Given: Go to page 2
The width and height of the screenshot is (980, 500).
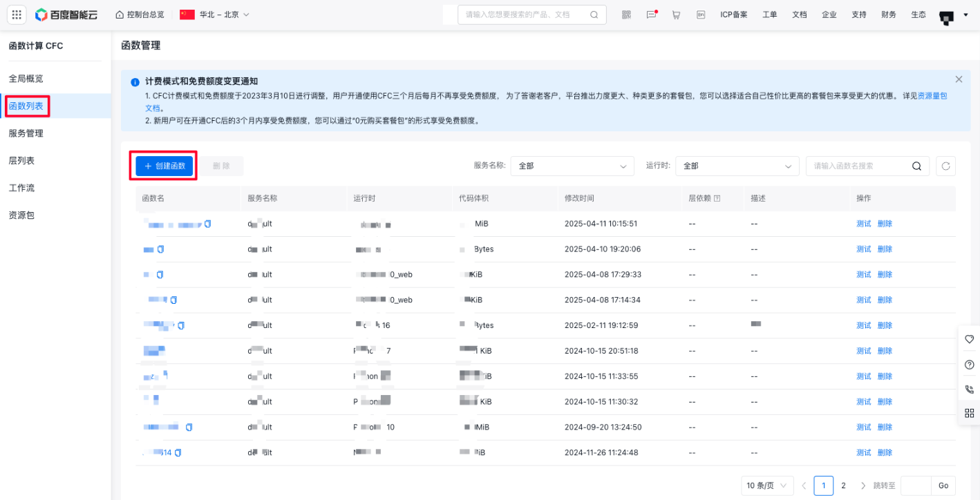Looking at the screenshot, I should [843, 485].
